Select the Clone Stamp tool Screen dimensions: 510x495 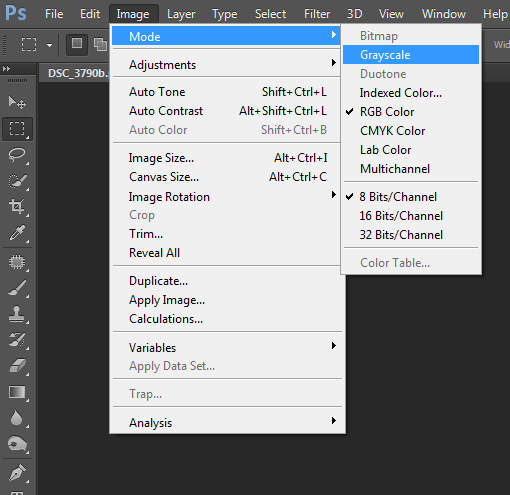pos(17,314)
